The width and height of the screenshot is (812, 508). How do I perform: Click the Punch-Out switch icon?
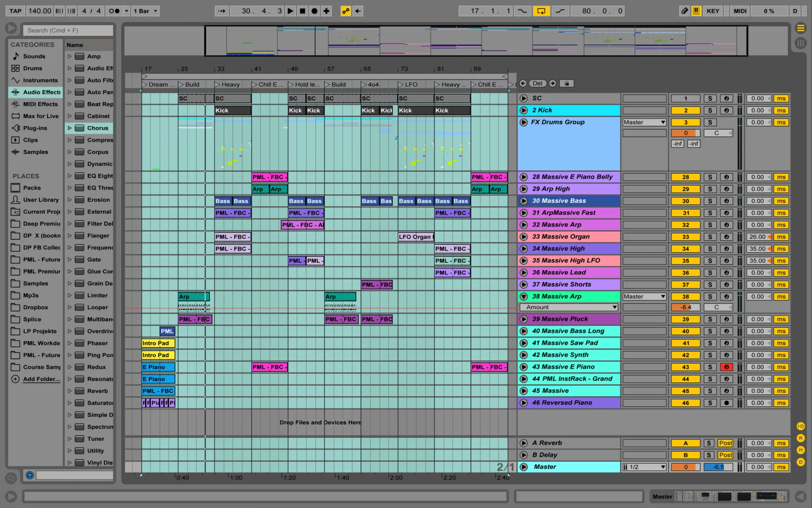click(x=560, y=11)
